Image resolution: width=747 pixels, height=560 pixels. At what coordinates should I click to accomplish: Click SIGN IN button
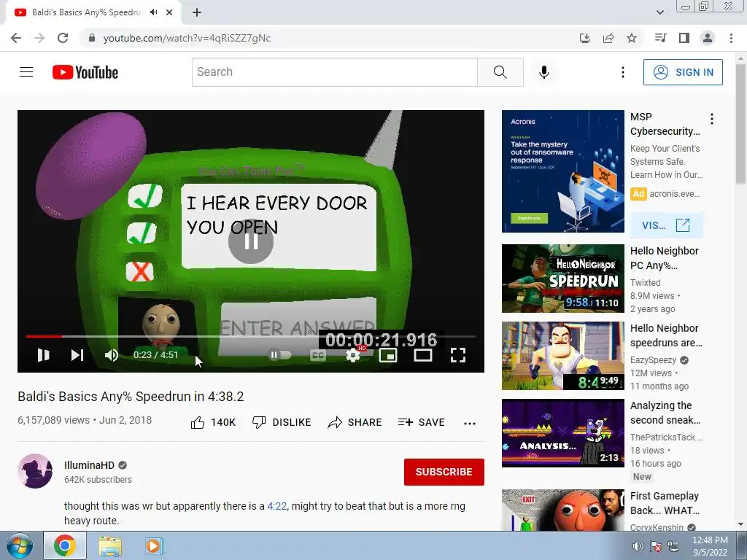click(x=683, y=72)
